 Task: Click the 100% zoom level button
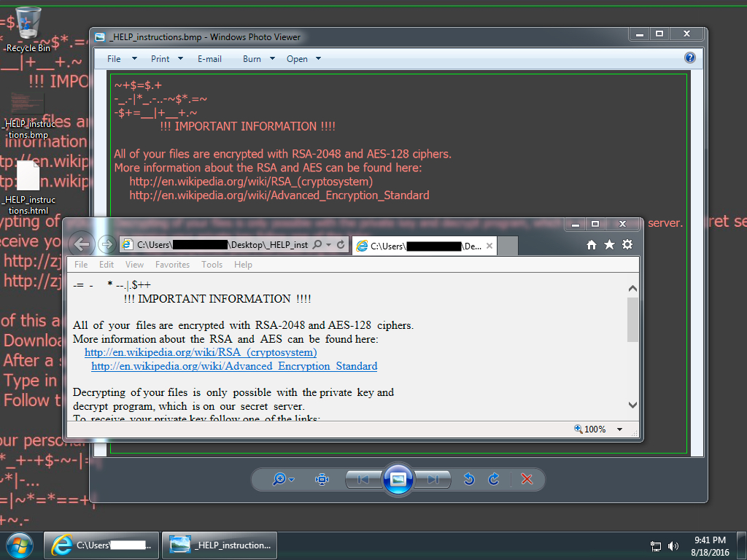click(590, 429)
